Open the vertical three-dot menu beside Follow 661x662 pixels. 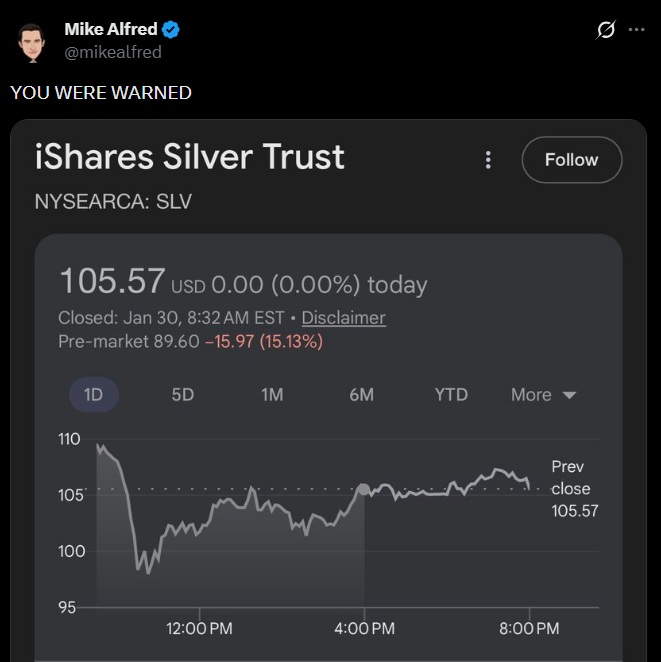tap(488, 160)
